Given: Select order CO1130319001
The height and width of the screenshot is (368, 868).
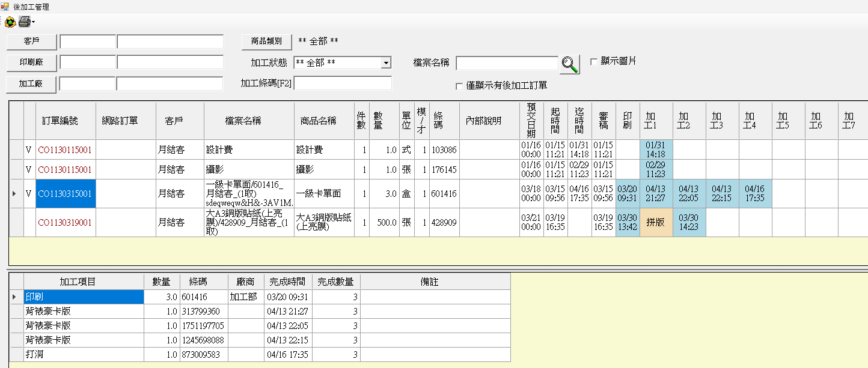Looking at the screenshot, I should click(x=66, y=223).
